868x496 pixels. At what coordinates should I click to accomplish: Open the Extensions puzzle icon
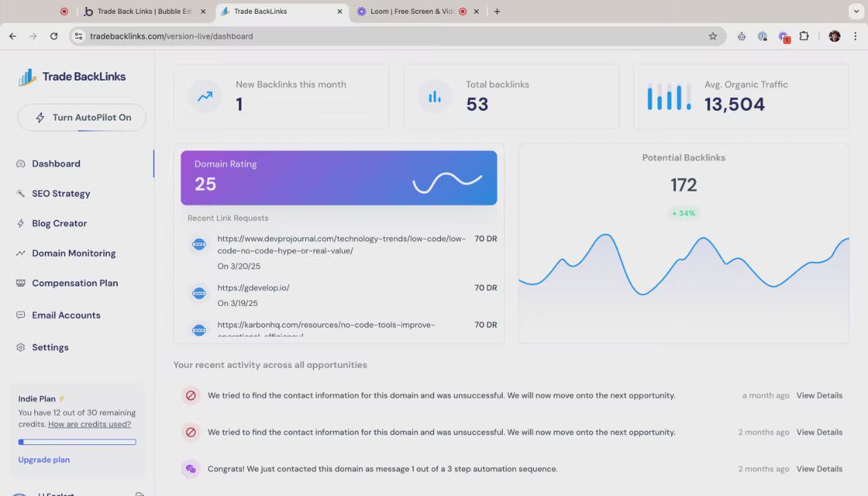point(804,36)
